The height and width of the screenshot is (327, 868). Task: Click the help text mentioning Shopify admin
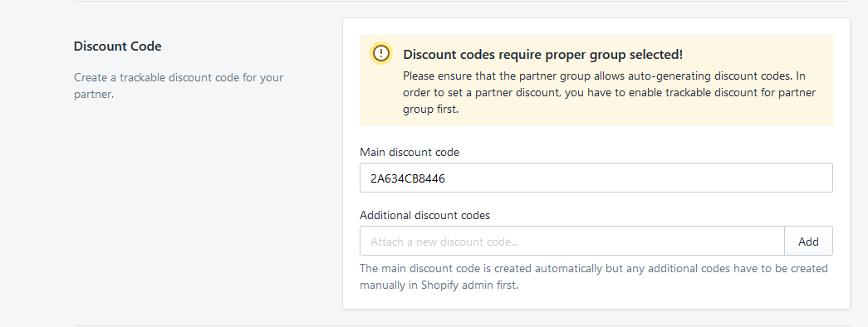[x=593, y=277]
